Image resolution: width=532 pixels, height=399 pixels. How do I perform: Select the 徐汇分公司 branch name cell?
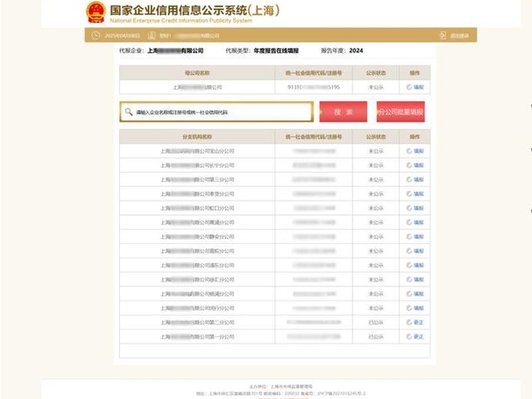click(197, 279)
